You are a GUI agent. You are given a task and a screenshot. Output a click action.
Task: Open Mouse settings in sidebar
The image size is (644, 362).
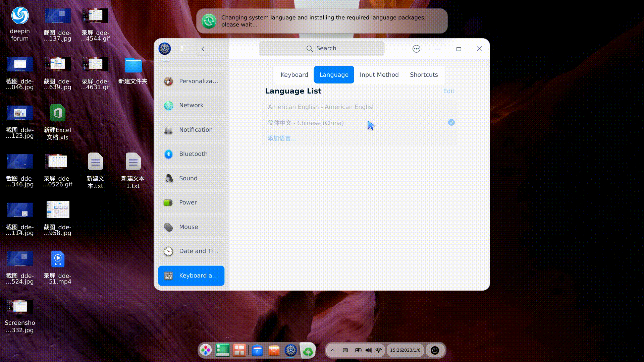pyautogui.click(x=188, y=227)
